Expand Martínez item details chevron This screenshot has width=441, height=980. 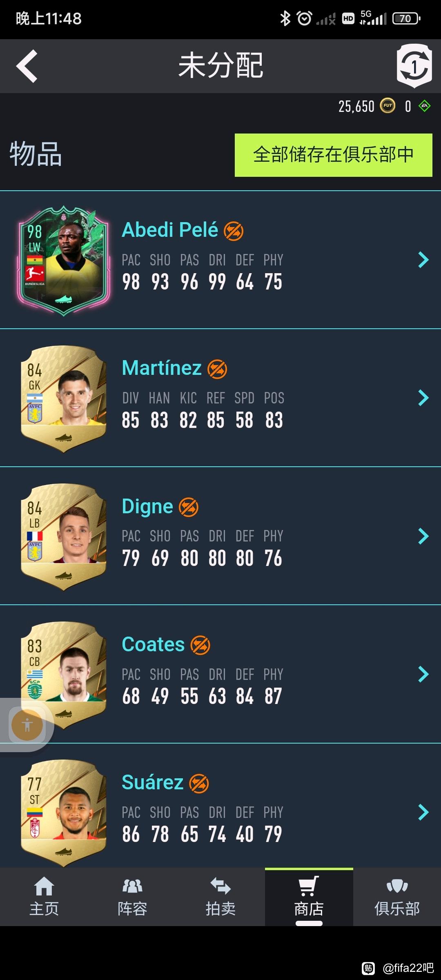424,398
